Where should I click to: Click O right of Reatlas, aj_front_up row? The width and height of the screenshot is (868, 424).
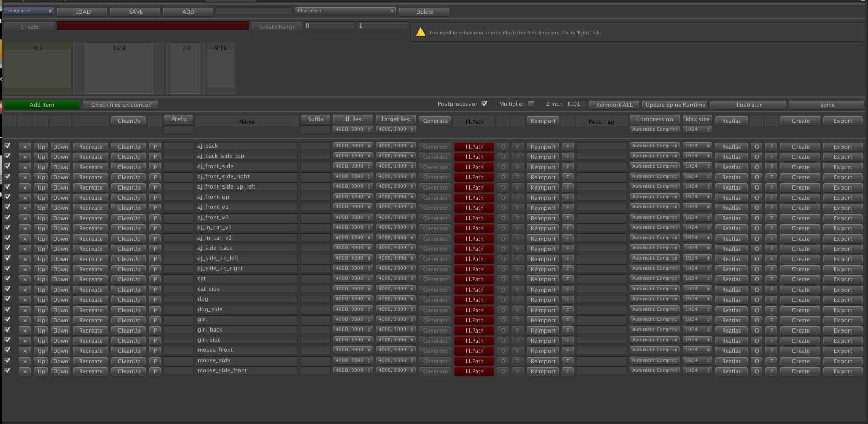pyautogui.click(x=757, y=198)
